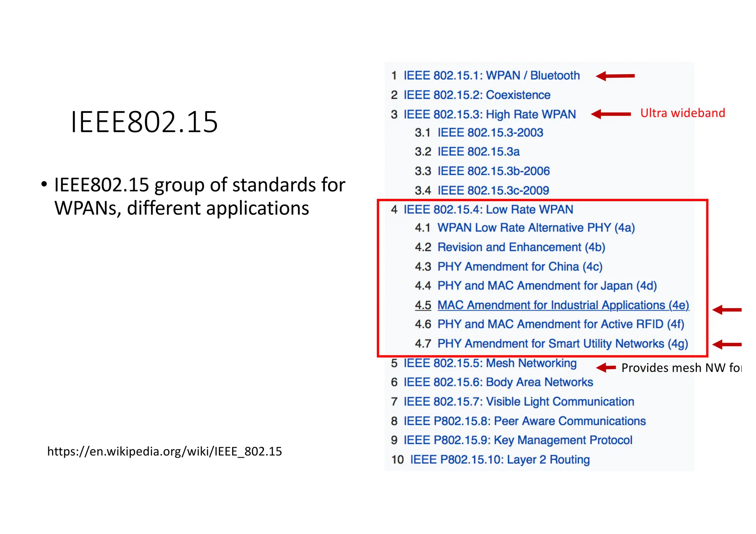Open the IEEE 802.15.6: Body Area Networks link

[x=498, y=382]
